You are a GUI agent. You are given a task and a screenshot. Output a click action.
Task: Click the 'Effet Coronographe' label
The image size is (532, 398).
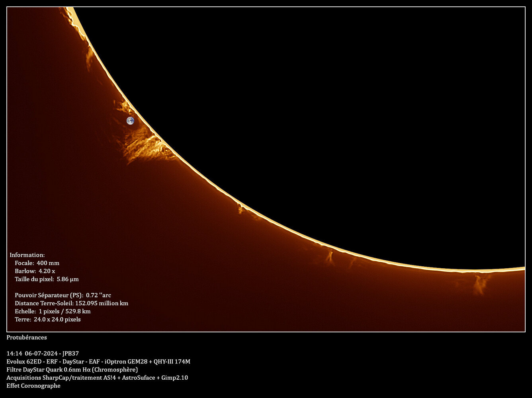tap(33, 386)
